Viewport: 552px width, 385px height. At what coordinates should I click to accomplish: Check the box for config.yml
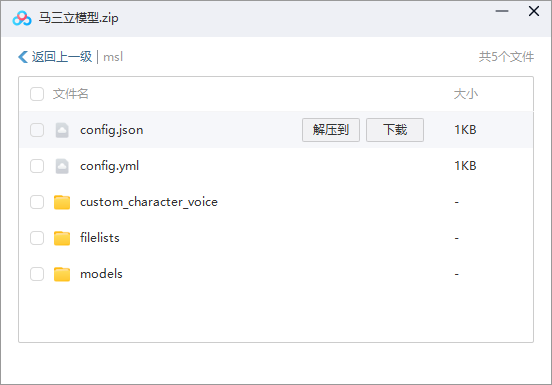37,166
